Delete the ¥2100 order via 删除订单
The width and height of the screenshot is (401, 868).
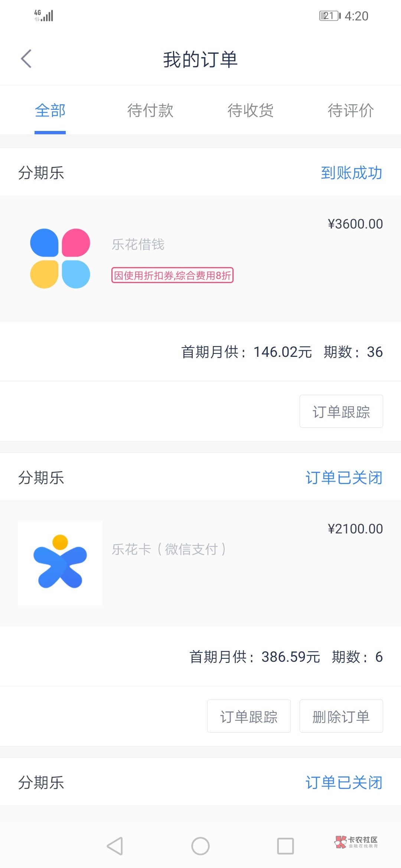coord(341,716)
